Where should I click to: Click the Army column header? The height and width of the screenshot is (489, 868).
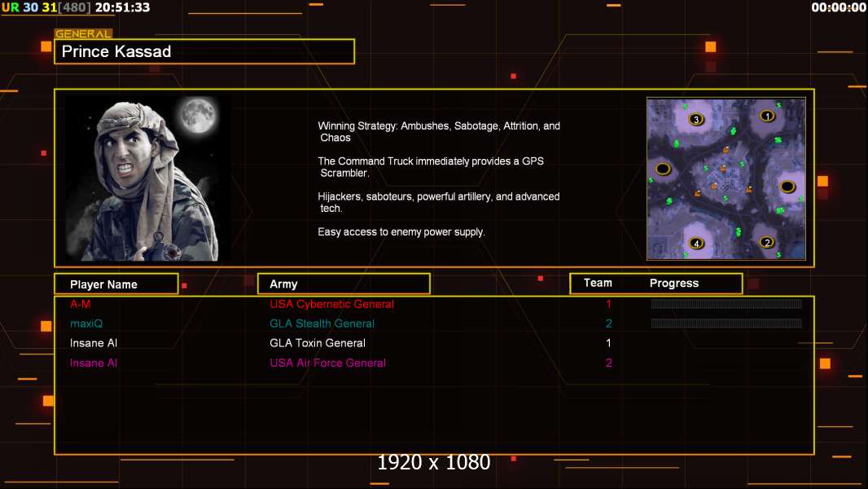344,284
